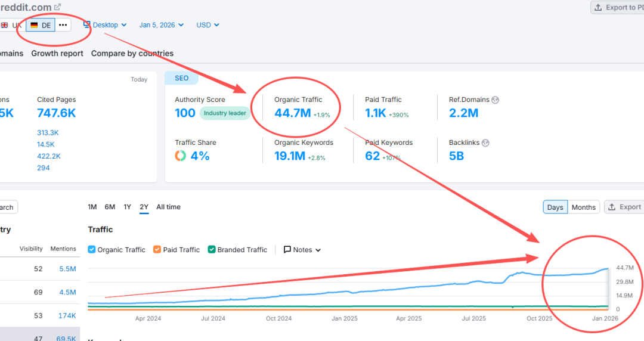Click the Ref.Domains globe icon
The image size is (644, 341).
point(496,100)
